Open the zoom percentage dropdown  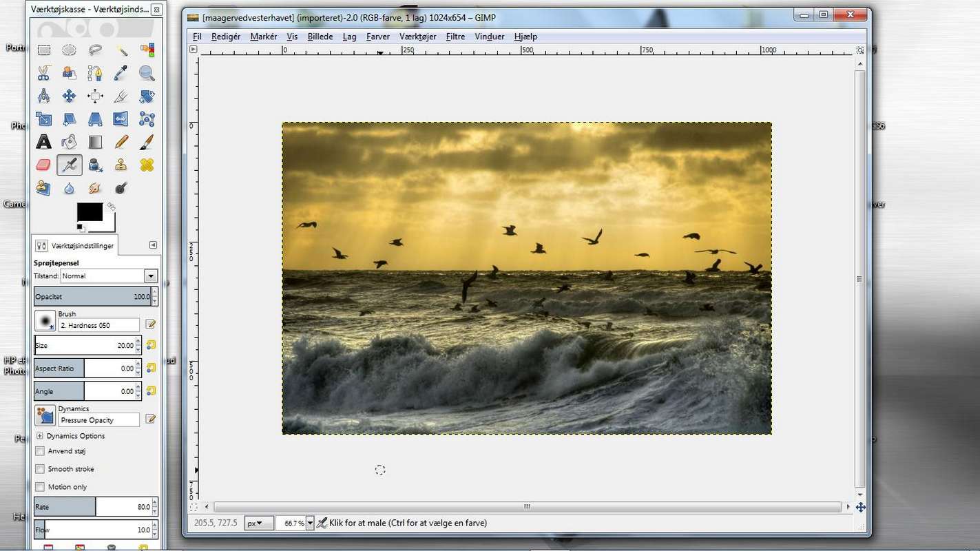click(310, 523)
